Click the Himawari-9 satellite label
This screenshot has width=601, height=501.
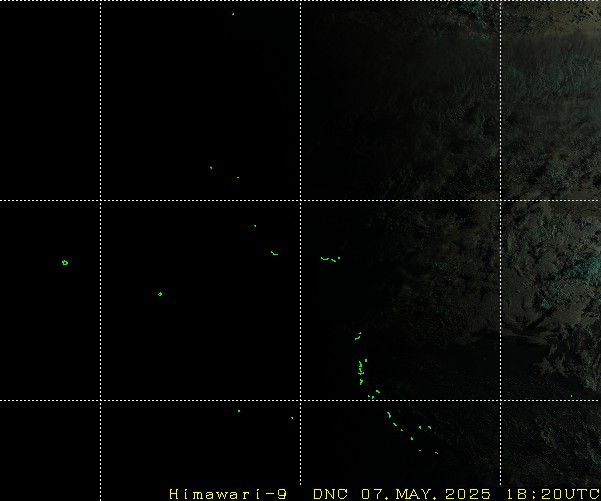tap(228, 494)
